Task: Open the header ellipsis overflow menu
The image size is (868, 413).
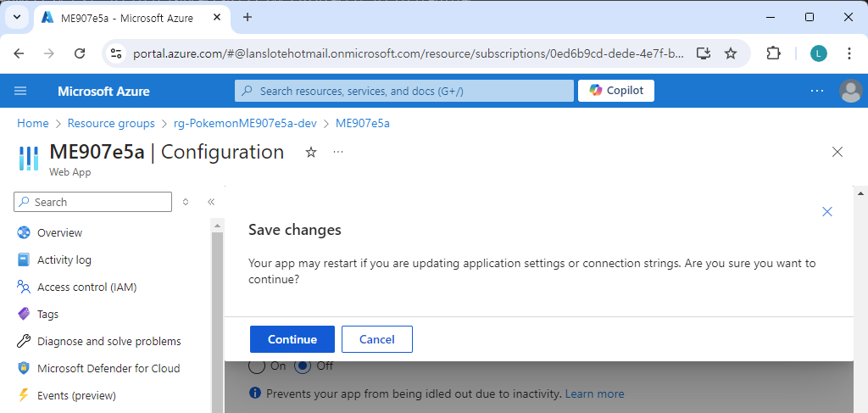Action: coord(817,91)
